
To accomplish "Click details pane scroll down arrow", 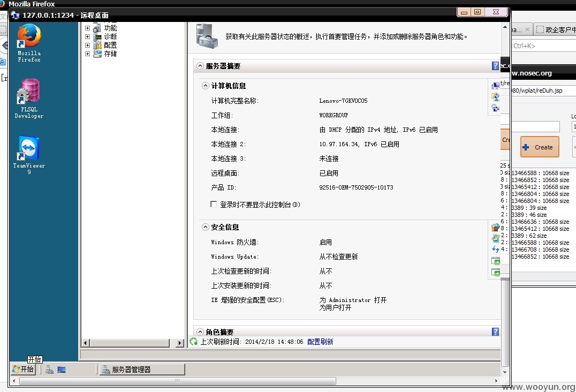I will coord(505,372).
